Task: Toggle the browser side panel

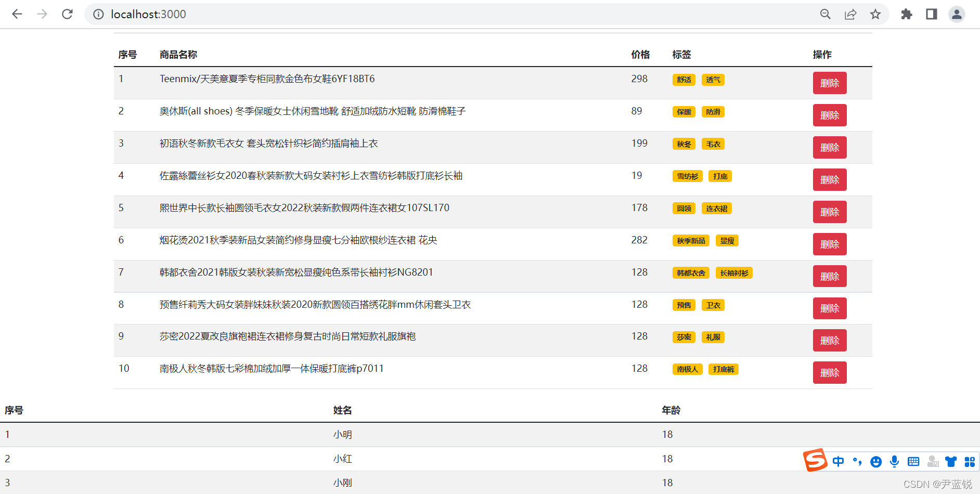Action: pos(932,14)
